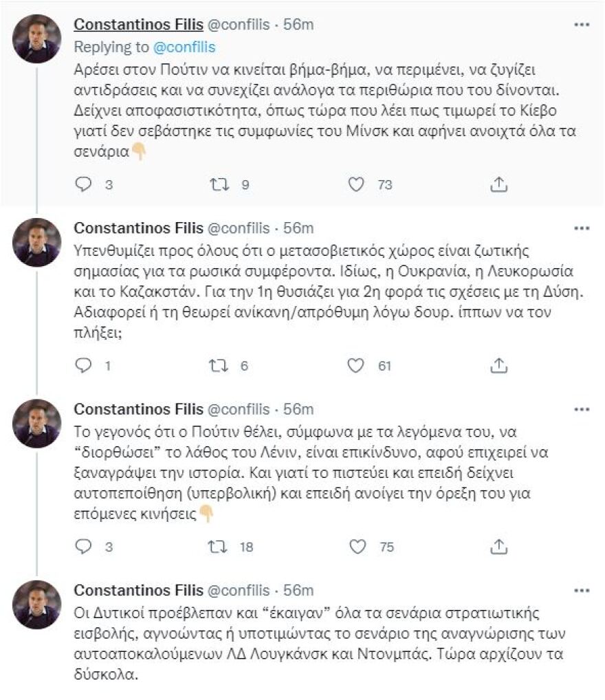Click the like count showing 75
This screenshot has width=605, height=700.
385,548
